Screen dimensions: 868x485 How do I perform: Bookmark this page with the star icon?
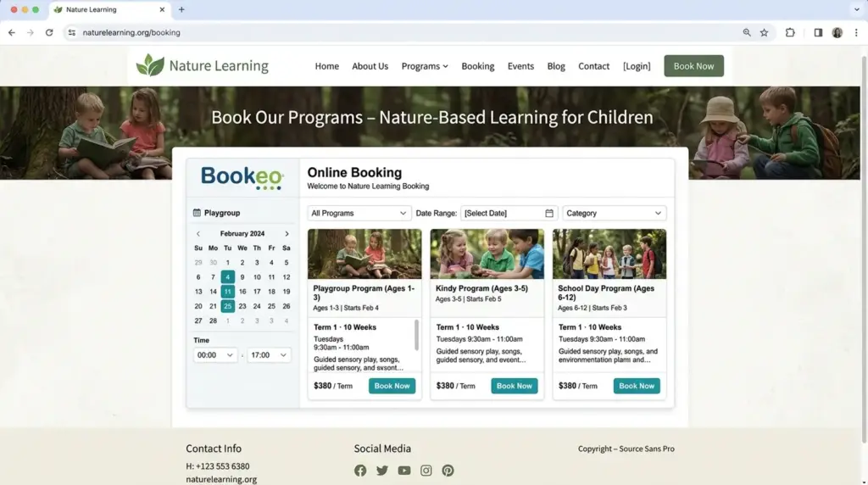point(764,33)
